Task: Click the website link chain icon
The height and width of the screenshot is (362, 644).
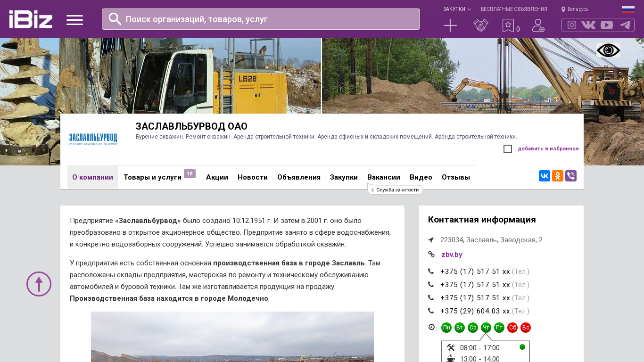Action: pos(431,255)
